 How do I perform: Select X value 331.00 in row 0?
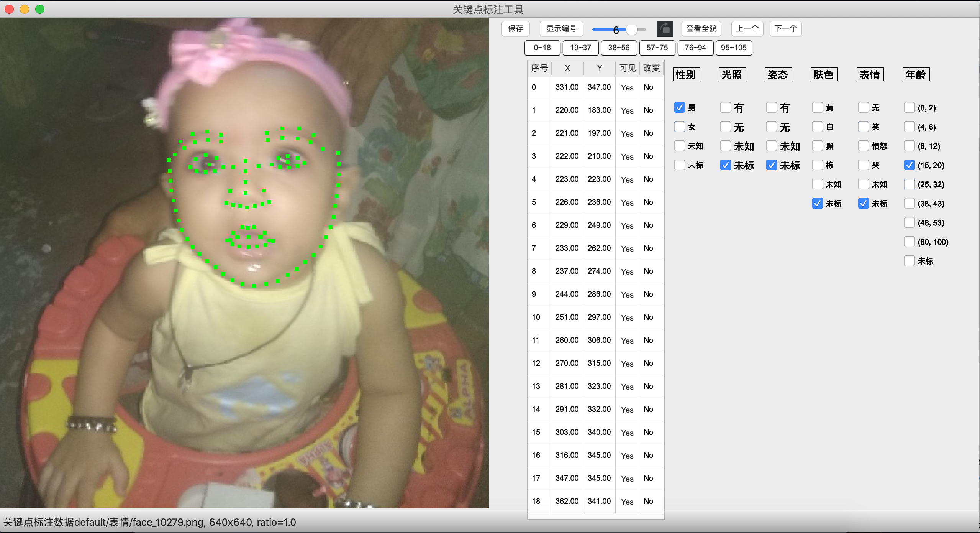(x=567, y=87)
